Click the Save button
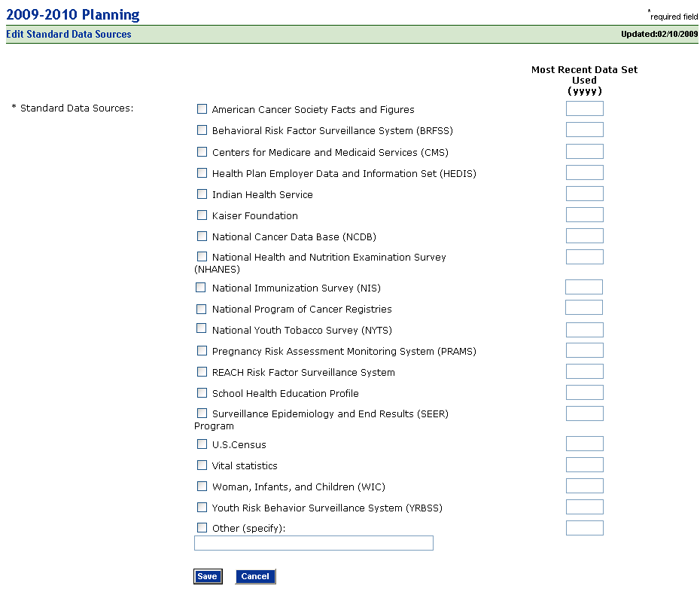 [207, 576]
